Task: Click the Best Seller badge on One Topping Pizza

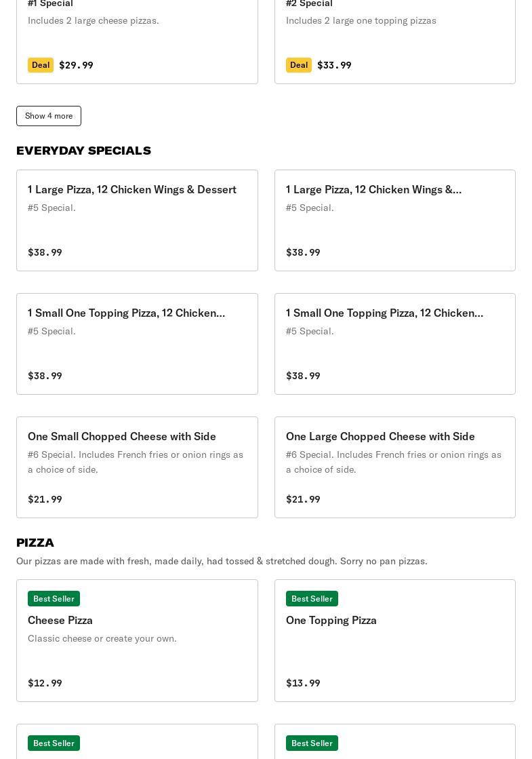Action: point(312,599)
